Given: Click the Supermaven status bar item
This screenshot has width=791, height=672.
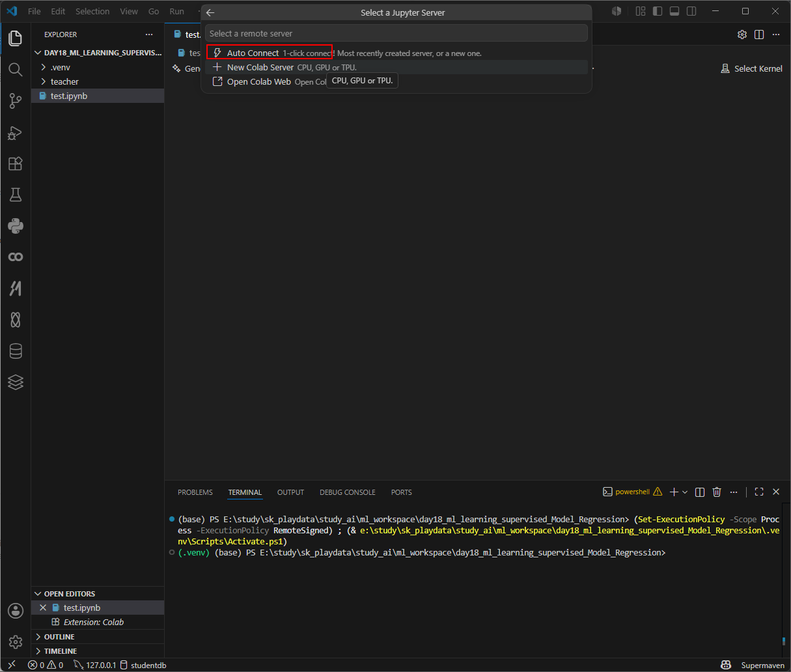Looking at the screenshot, I should coord(762,665).
